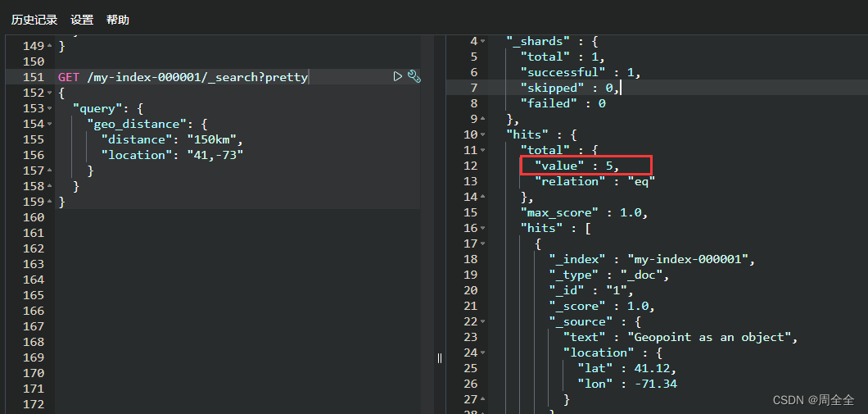Click the GET /my-index-000001/_search?pretty line

tap(183, 77)
